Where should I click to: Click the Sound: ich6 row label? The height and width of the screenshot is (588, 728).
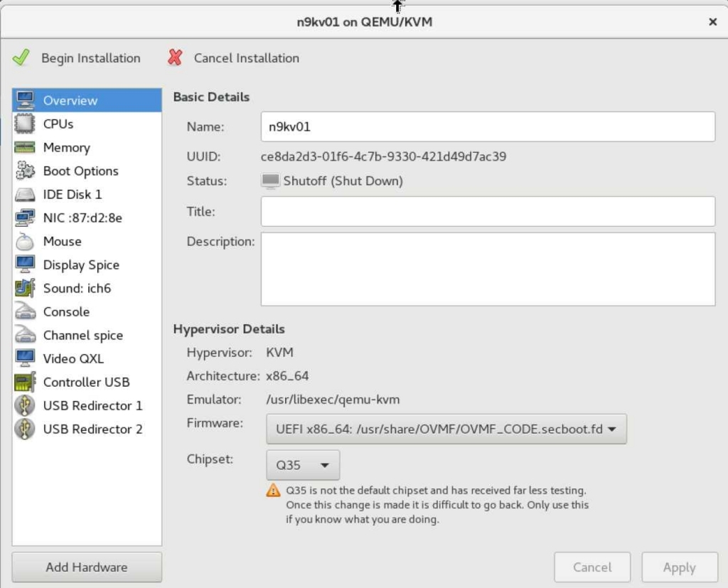click(x=77, y=288)
